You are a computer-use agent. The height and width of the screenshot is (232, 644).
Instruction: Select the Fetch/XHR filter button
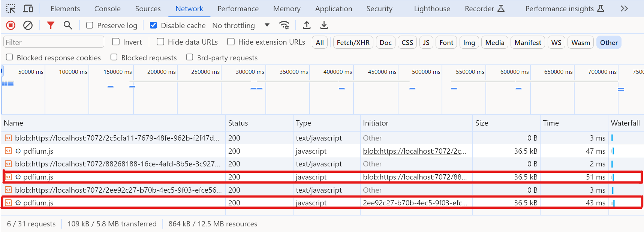point(353,43)
